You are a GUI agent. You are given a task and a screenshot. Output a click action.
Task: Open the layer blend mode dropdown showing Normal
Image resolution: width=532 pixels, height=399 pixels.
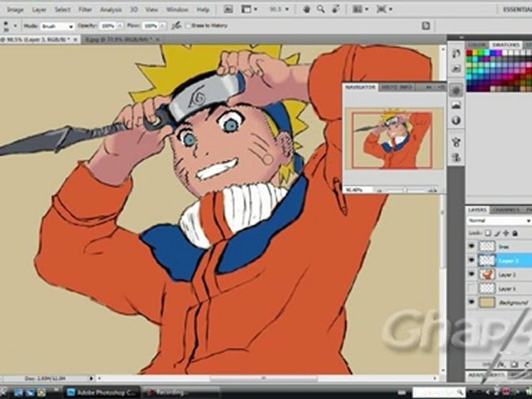click(499, 221)
